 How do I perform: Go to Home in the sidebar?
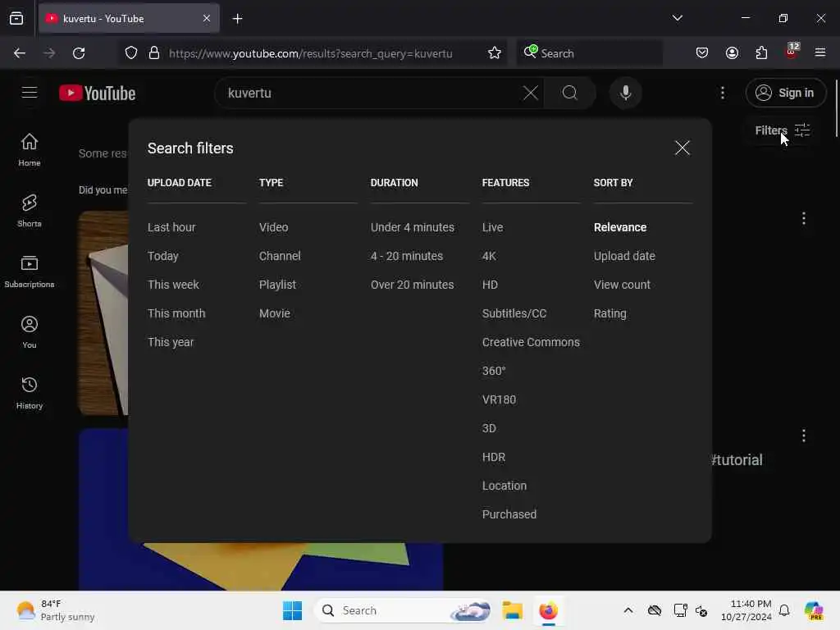30,150
